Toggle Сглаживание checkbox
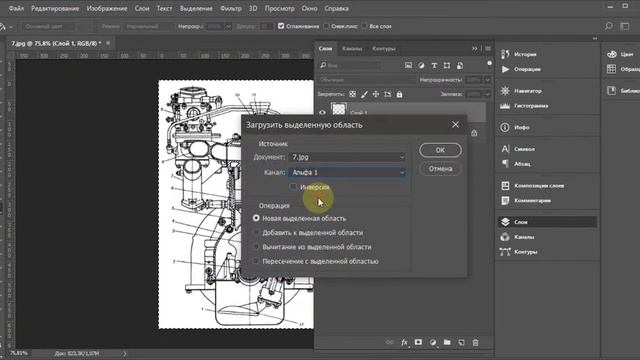The height and width of the screenshot is (360, 640). tap(281, 26)
